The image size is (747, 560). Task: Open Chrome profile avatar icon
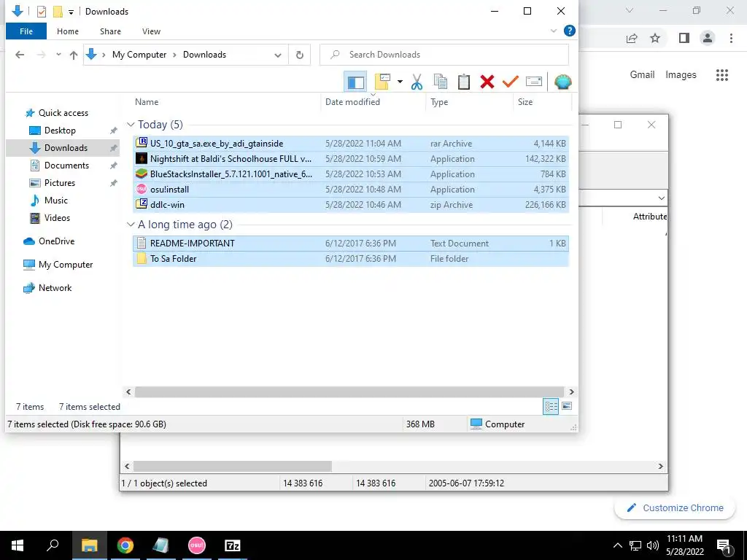(708, 38)
